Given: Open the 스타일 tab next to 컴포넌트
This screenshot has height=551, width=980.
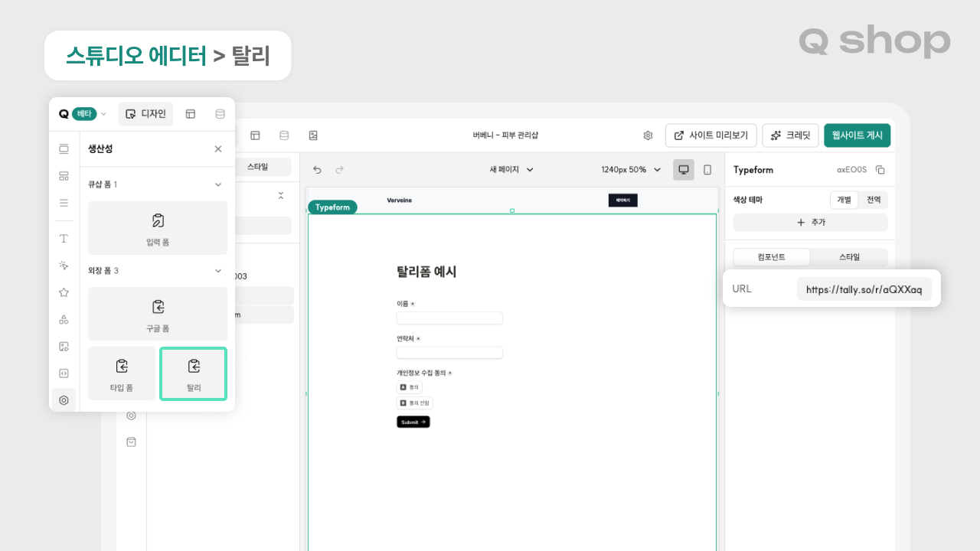Looking at the screenshot, I should pos(849,257).
